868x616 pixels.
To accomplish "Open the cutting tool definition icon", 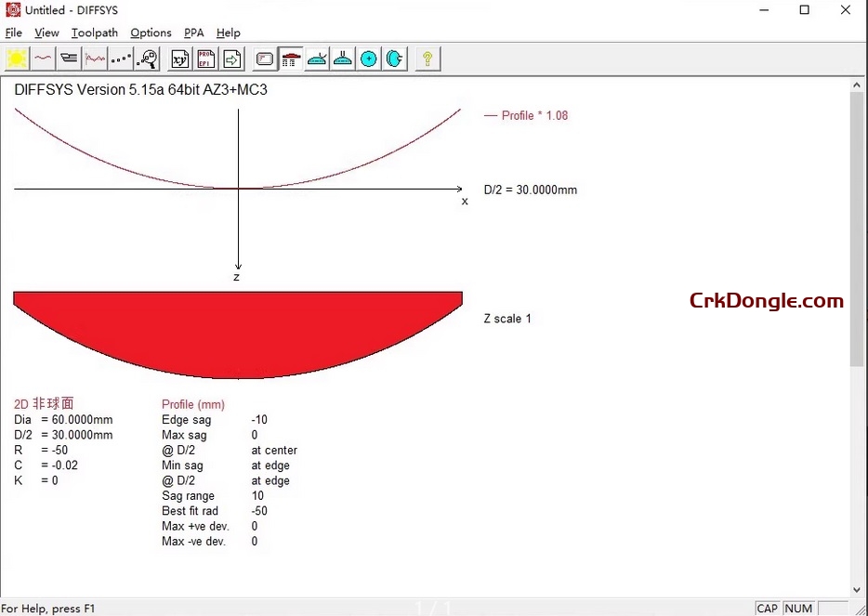I will tap(68, 58).
